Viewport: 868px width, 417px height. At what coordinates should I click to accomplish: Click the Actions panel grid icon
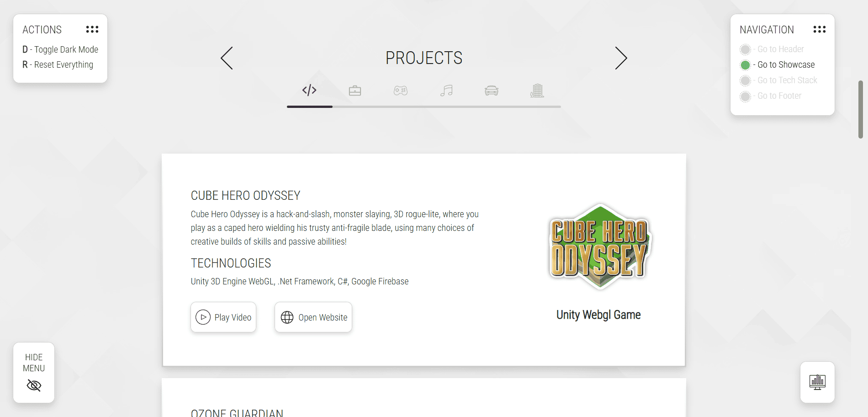[x=92, y=29]
